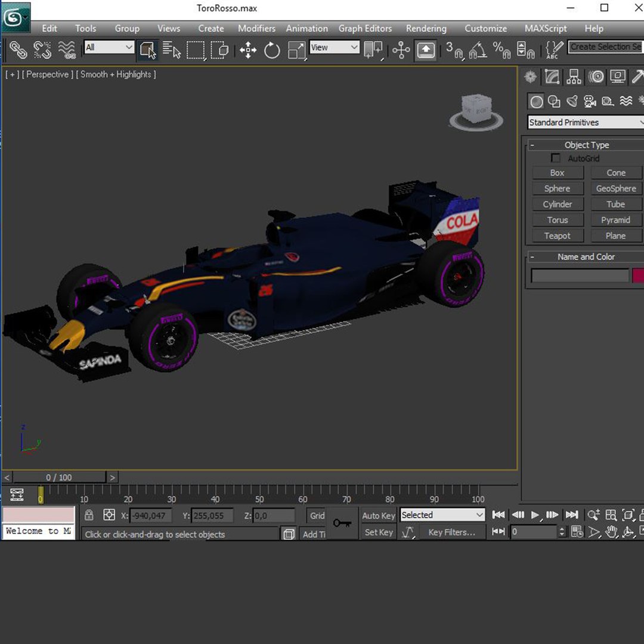The image size is (644, 644).
Task: Toggle the Angle Snap button
Action: pos(478,49)
